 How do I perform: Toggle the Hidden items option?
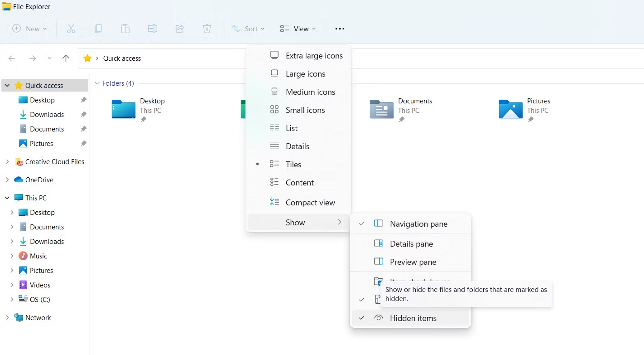[x=413, y=318]
